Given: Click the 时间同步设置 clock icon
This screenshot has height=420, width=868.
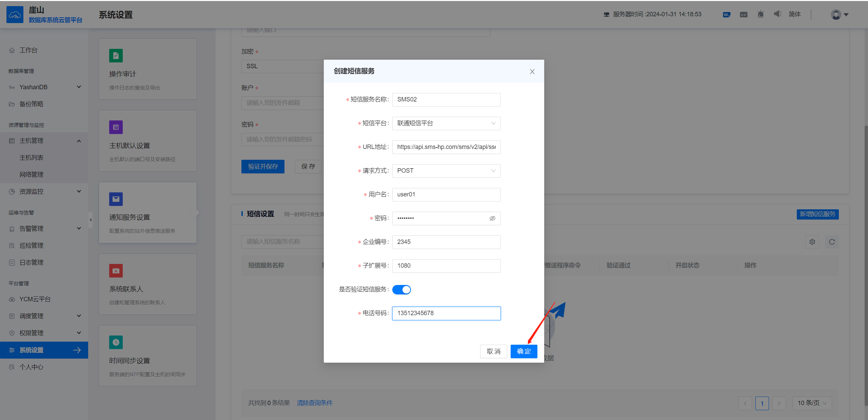Looking at the screenshot, I should 116,342.
